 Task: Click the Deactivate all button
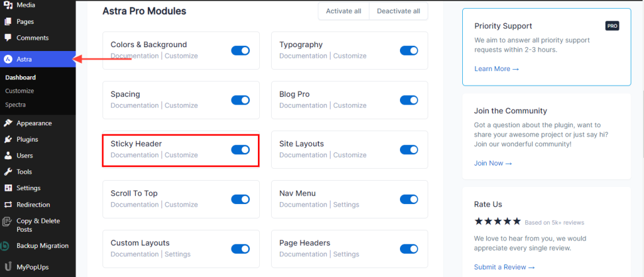click(x=398, y=11)
